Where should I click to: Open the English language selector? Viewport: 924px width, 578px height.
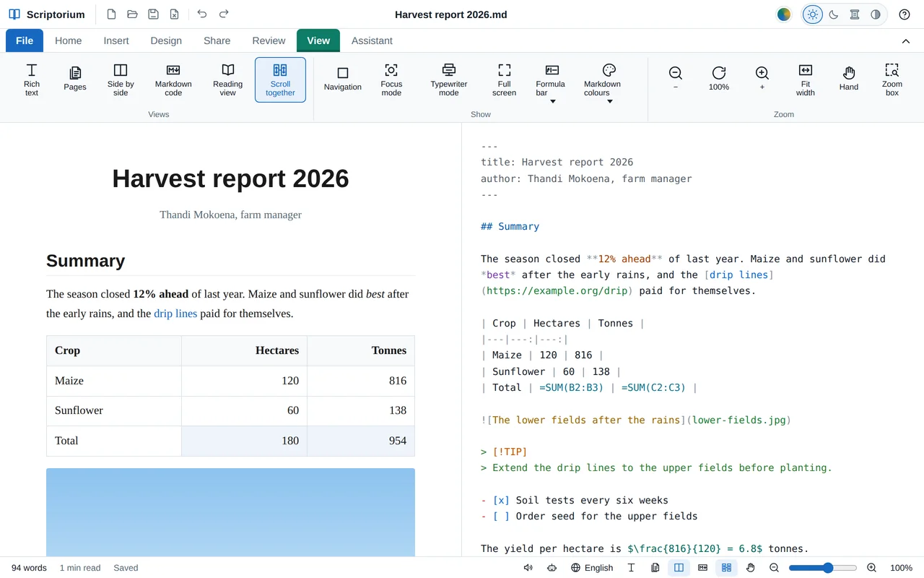pos(592,568)
